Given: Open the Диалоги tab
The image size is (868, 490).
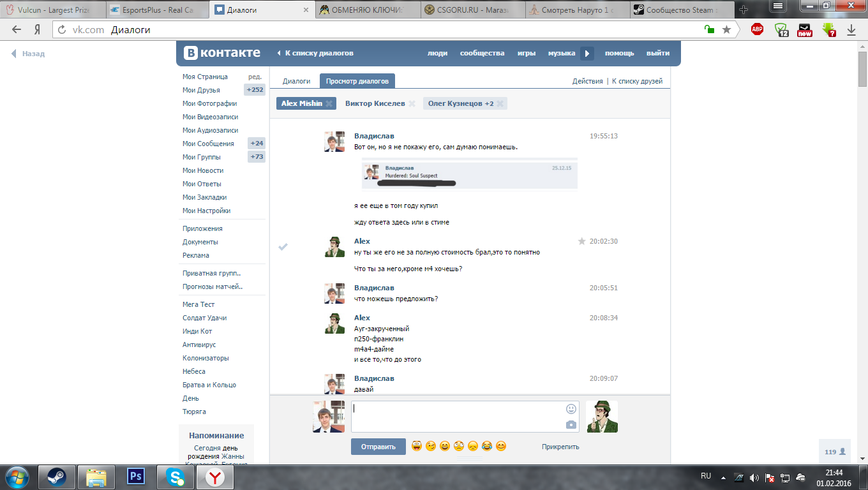Looking at the screenshot, I should 297,81.
